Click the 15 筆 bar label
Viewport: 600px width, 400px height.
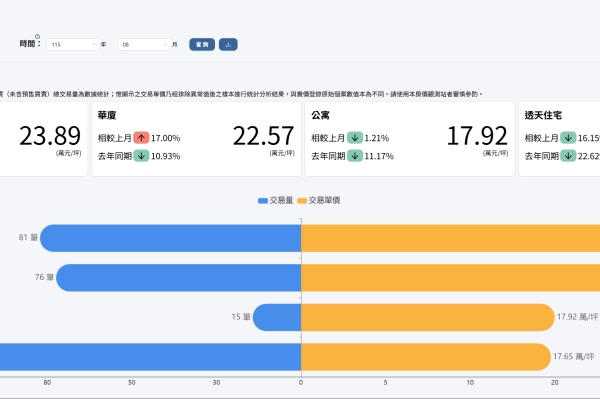[241, 317]
